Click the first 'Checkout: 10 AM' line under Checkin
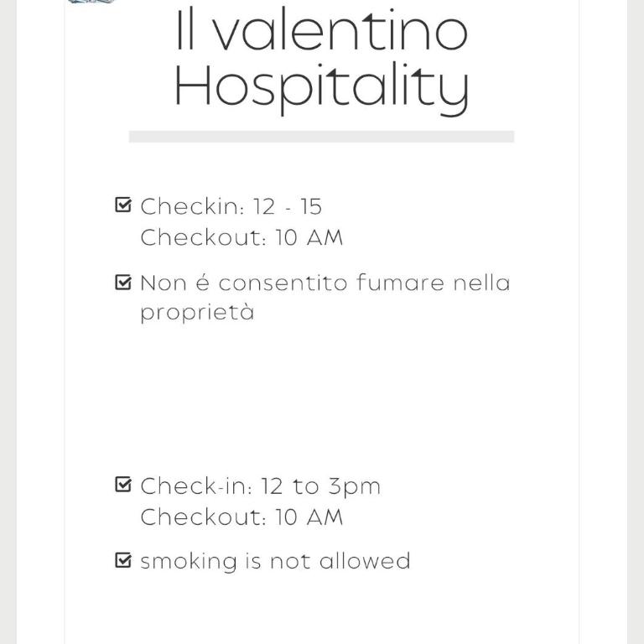The height and width of the screenshot is (644, 644). click(241, 237)
